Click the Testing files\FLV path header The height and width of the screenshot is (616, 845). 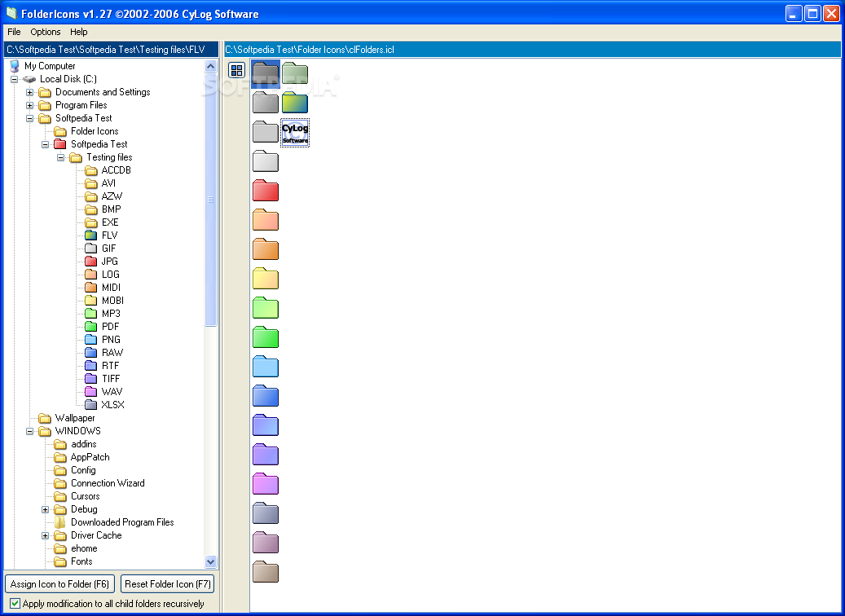[112, 50]
